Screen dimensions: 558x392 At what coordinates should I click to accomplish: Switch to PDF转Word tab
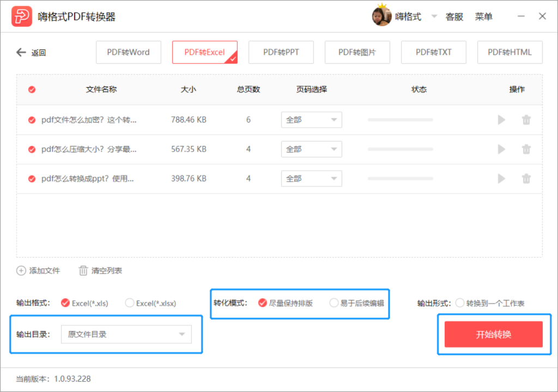click(129, 52)
